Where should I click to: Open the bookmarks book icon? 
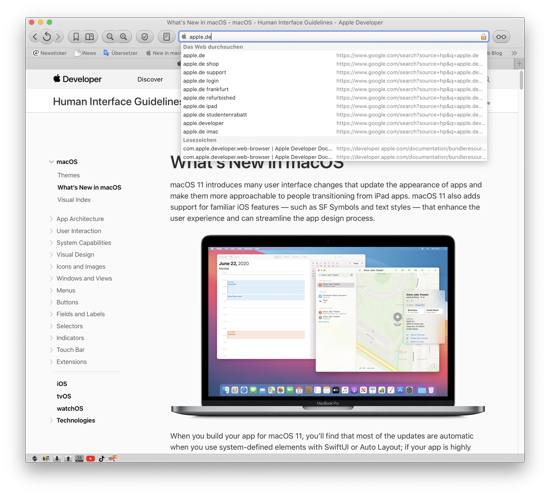coord(89,36)
